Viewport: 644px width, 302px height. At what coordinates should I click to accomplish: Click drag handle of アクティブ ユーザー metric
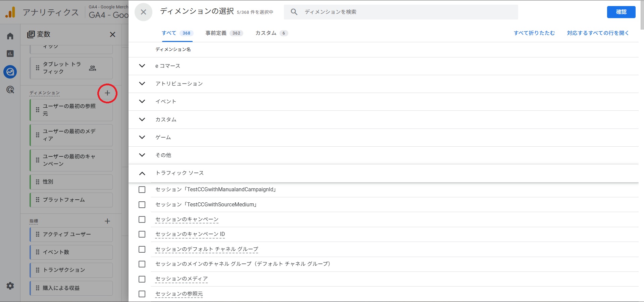[38, 234]
